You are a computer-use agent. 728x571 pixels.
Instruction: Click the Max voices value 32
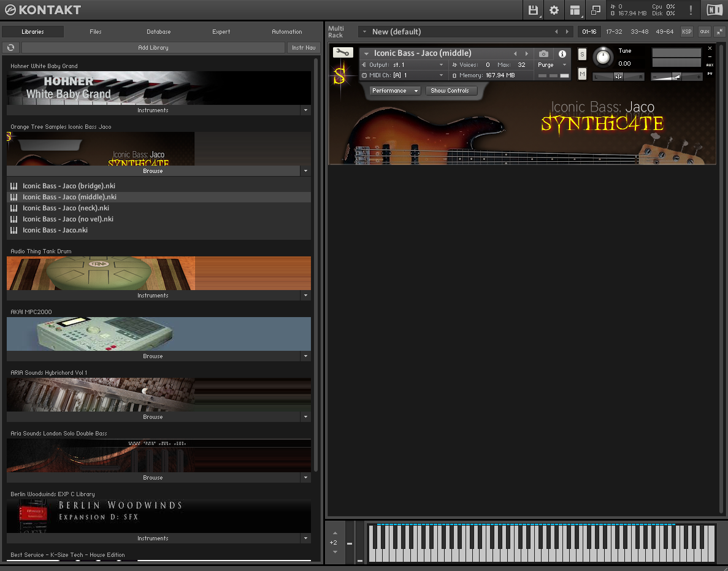point(521,65)
